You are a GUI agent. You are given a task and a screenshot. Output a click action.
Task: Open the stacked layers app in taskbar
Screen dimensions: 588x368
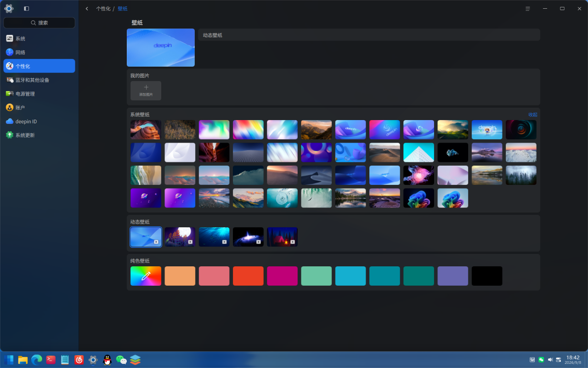click(x=135, y=360)
